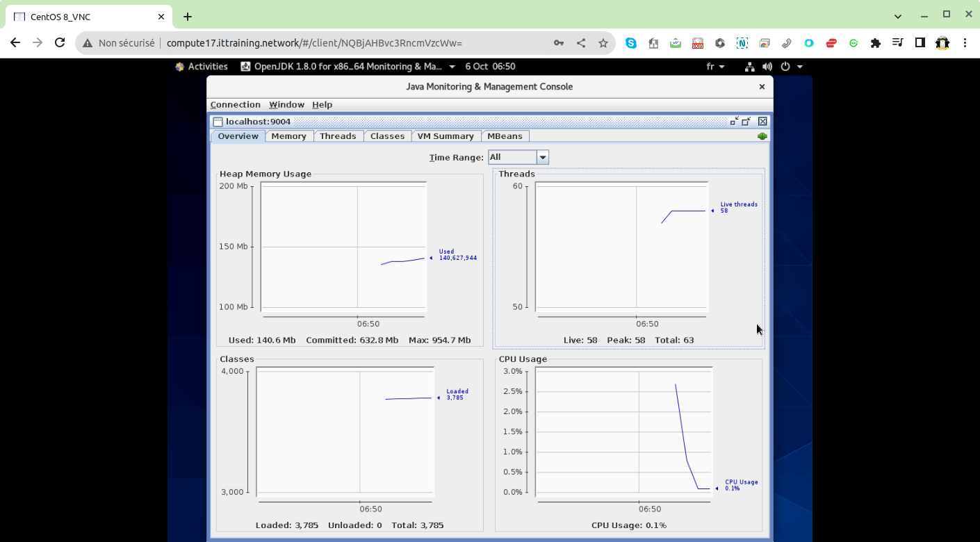Minimize the localhost:9004 internal frame
Image resolution: width=980 pixels, height=542 pixels.
734,122
